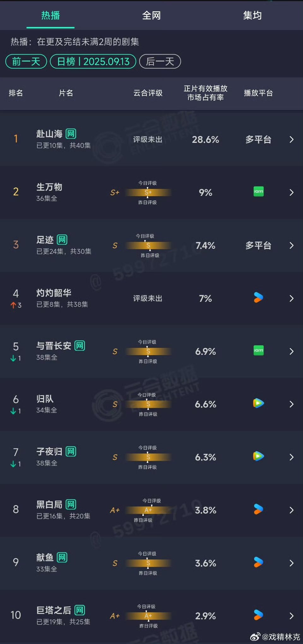Go to previous day with 前一天
Viewport: 303px width, 644px height.
pos(26,61)
